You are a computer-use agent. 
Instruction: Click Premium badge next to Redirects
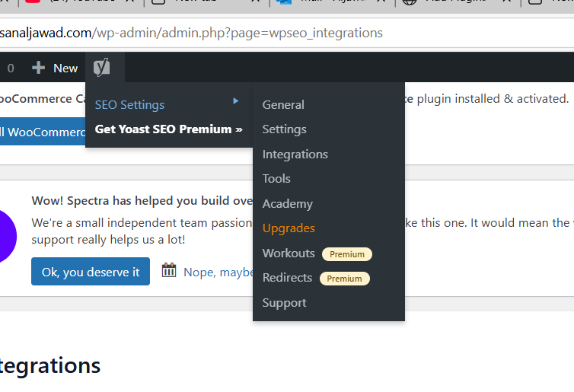[x=344, y=279]
